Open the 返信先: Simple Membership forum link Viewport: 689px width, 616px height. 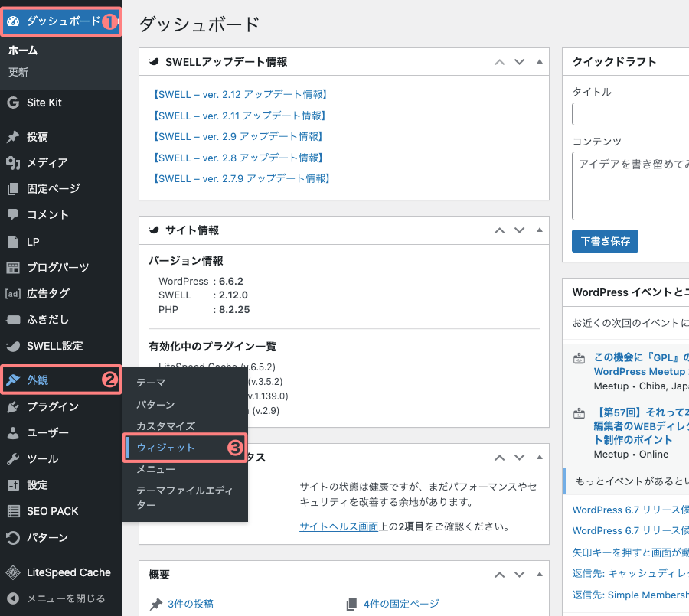[x=631, y=595]
